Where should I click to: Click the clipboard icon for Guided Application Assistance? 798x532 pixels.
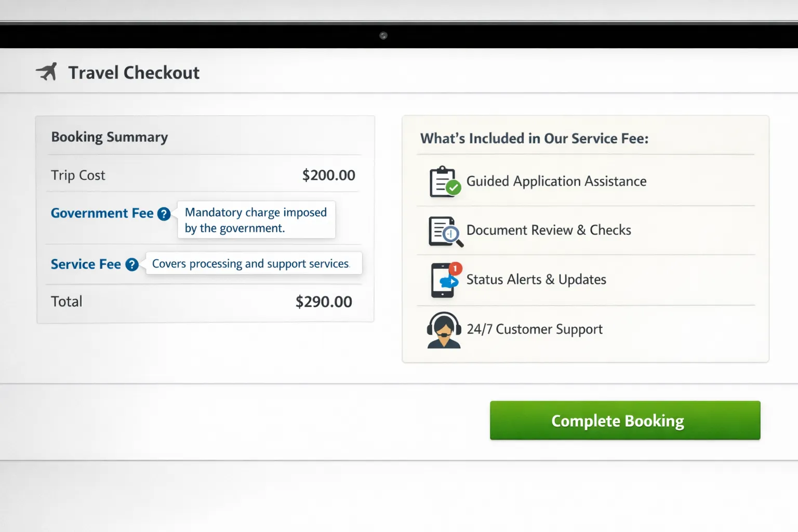pyautogui.click(x=443, y=181)
